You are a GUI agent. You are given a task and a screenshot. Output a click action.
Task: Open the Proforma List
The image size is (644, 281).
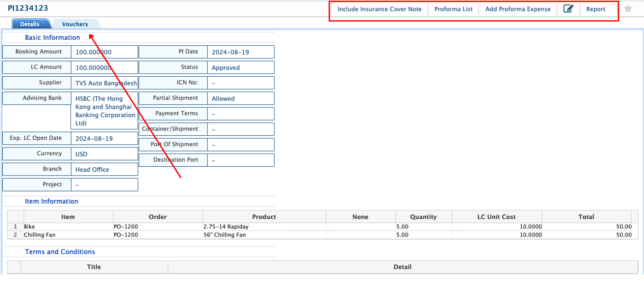[453, 9]
